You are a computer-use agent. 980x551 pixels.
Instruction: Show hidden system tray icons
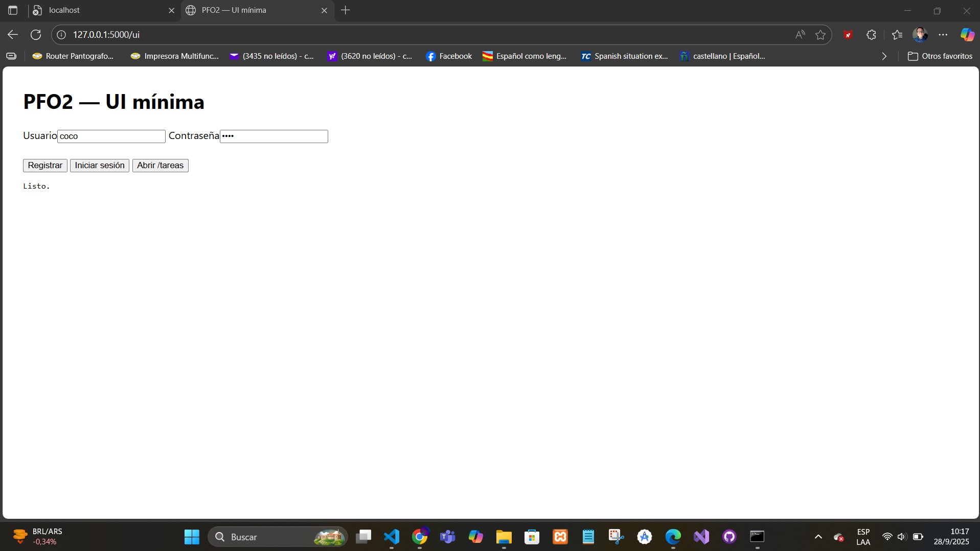(818, 537)
